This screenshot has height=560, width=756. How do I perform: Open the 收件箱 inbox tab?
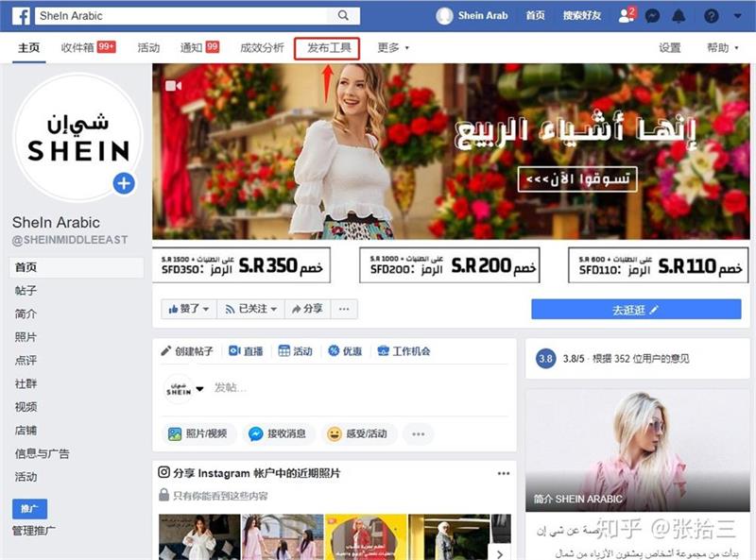click(88, 47)
